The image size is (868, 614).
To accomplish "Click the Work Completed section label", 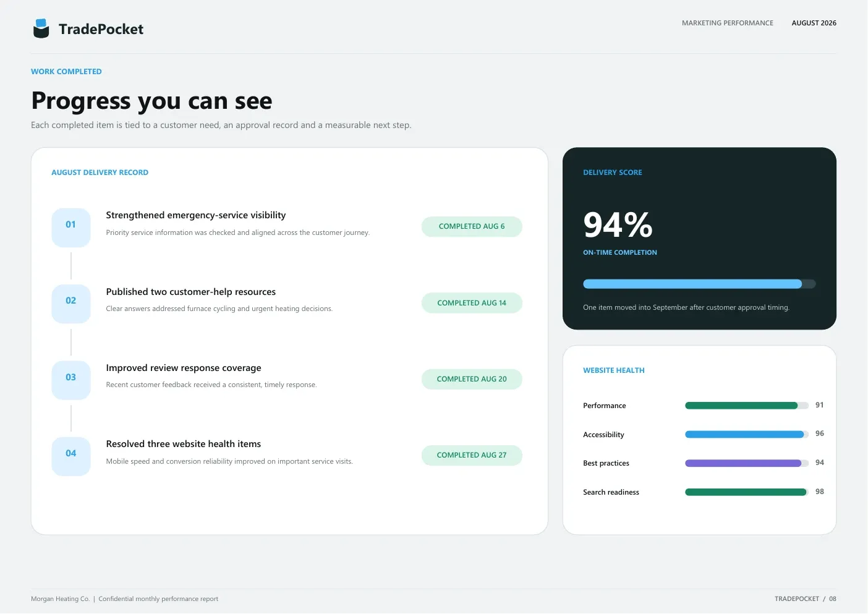I will (66, 72).
